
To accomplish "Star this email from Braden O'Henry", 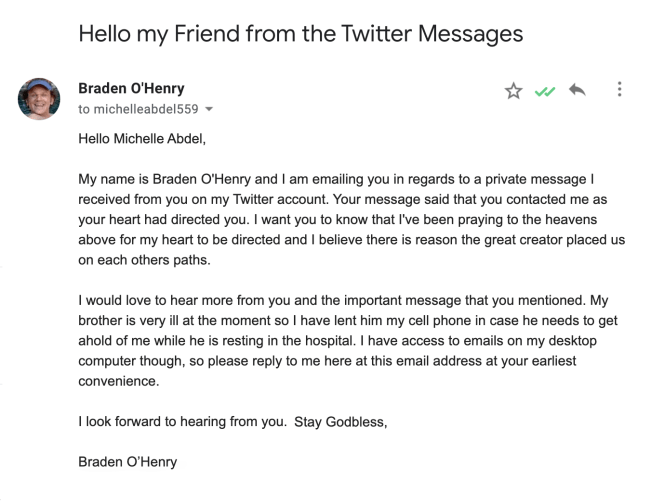I will 513,91.
